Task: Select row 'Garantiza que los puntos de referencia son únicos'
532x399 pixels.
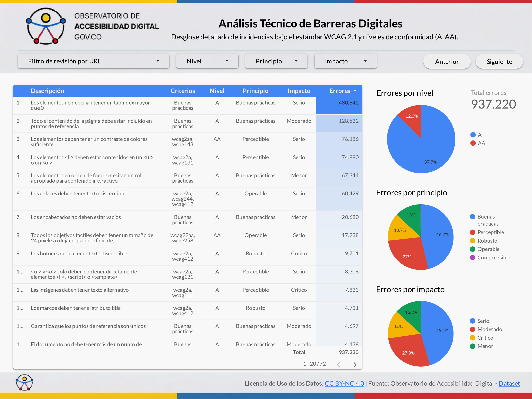Action: tap(188, 329)
